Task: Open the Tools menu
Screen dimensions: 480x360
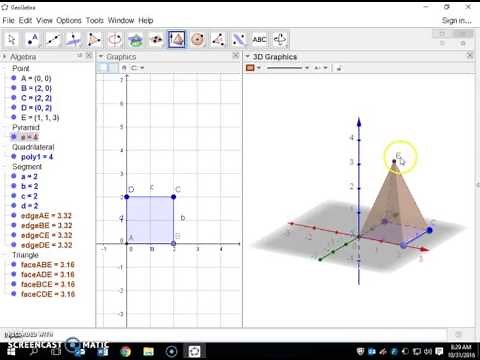Action: [95, 20]
